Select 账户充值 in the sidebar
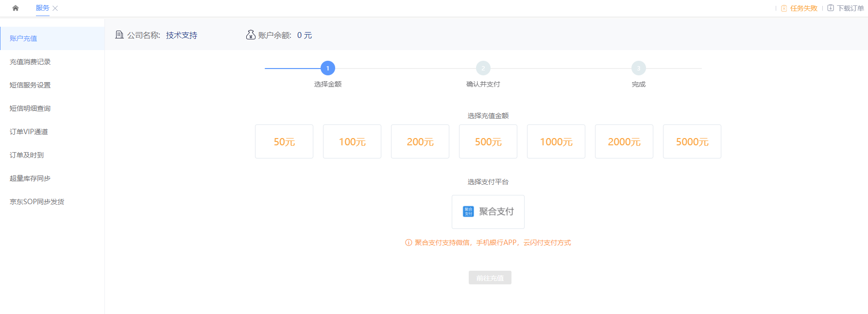This screenshot has height=314, width=868. (x=52, y=38)
